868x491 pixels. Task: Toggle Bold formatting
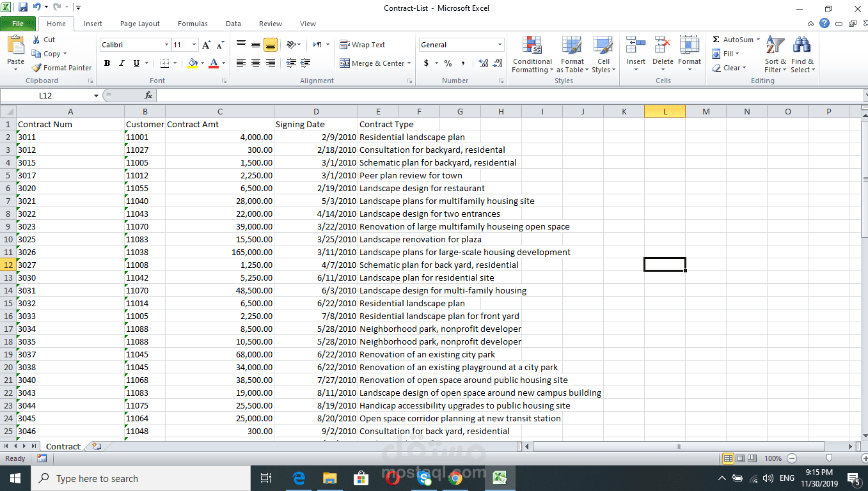click(x=107, y=63)
